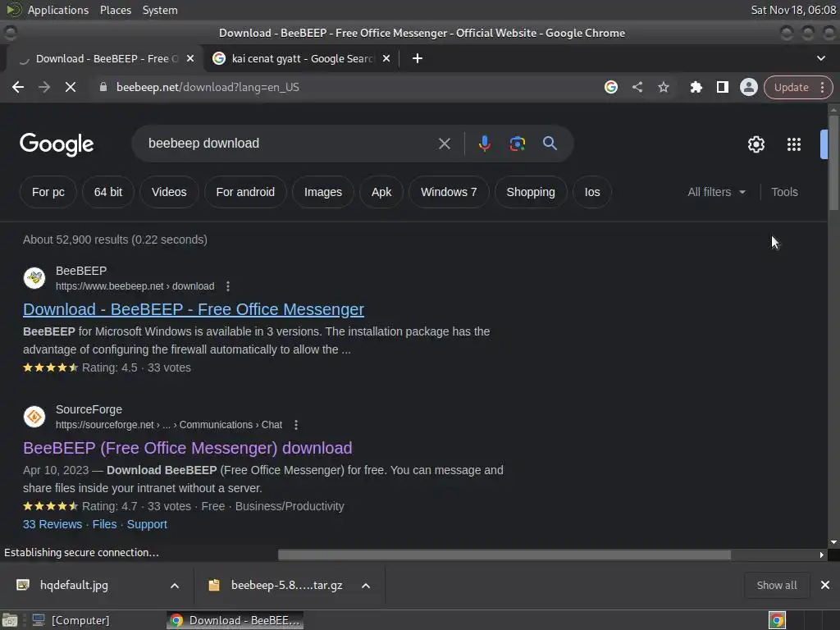Close the BeeBEEP Download tab

pyautogui.click(x=190, y=58)
